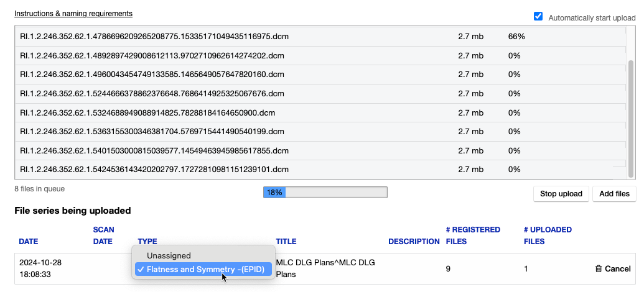This screenshot has width=644, height=292.
Task: Click the trash icon next to Cancel
Action: click(599, 269)
